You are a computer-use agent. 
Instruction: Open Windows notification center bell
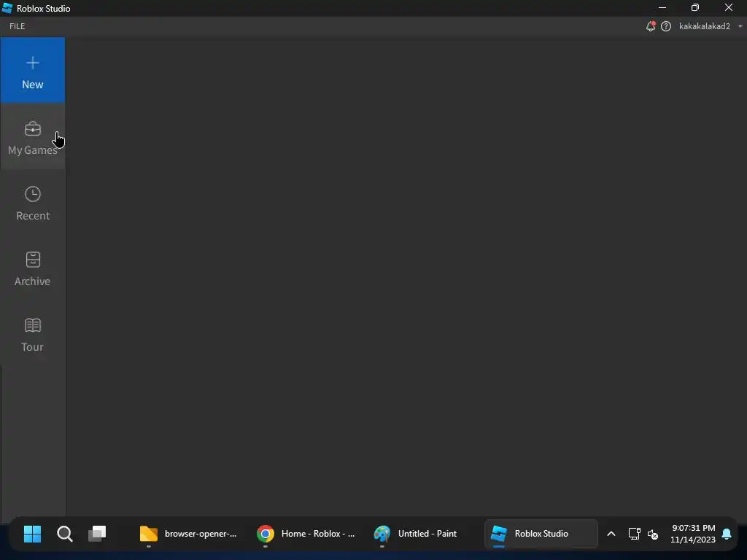coord(727,534)
